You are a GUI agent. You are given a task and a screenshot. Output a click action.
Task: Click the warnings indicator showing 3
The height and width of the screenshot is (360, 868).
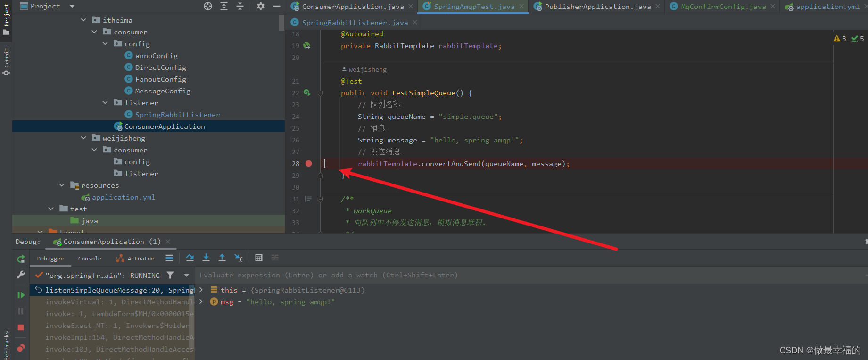pos(840,39)
